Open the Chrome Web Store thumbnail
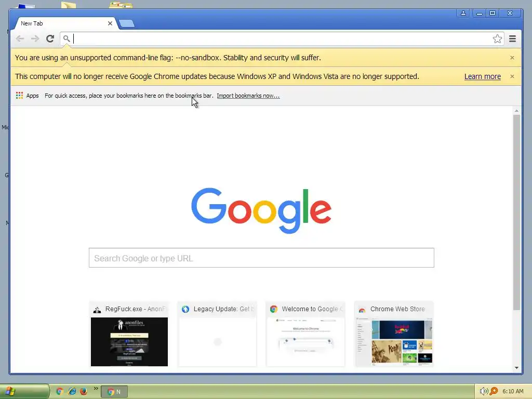 394,334
